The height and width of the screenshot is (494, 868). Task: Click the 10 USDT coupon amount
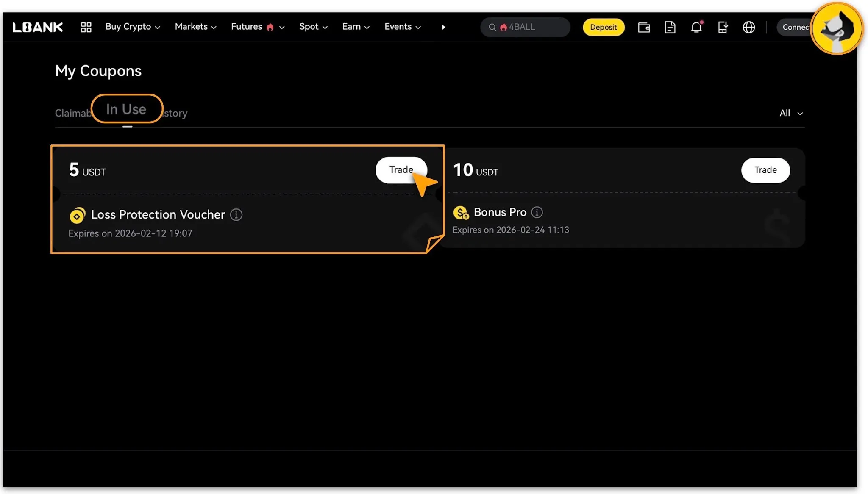(x=476, y=170)
